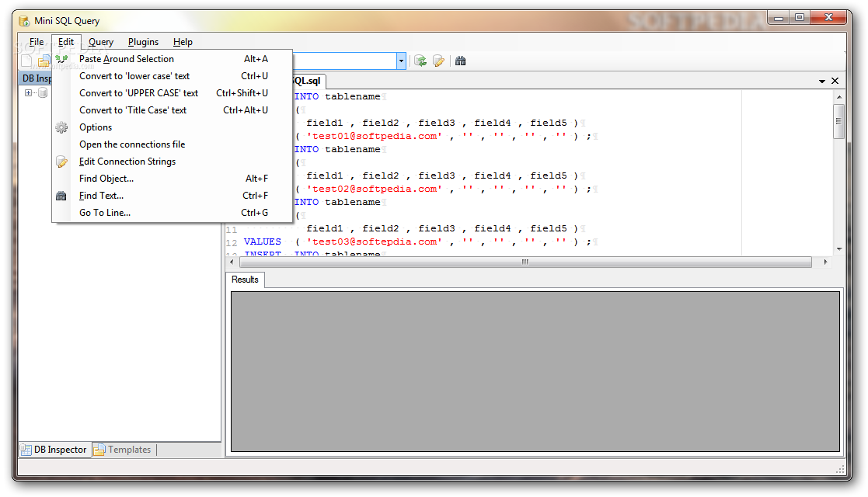Close the open Edit menu
The image size is (868, 497).
(66, 42)
